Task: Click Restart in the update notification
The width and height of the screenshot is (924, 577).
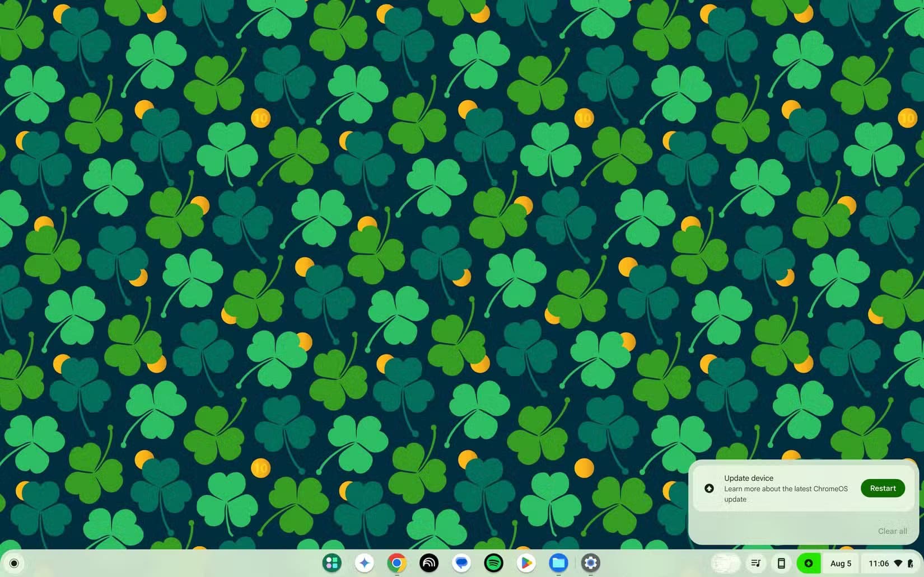Action: coord(883,488)
